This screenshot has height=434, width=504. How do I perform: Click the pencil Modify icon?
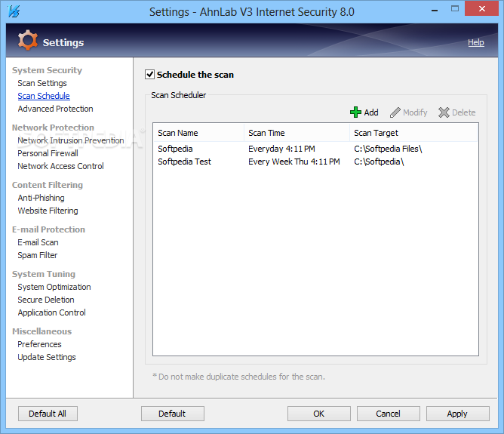point(395,112)
